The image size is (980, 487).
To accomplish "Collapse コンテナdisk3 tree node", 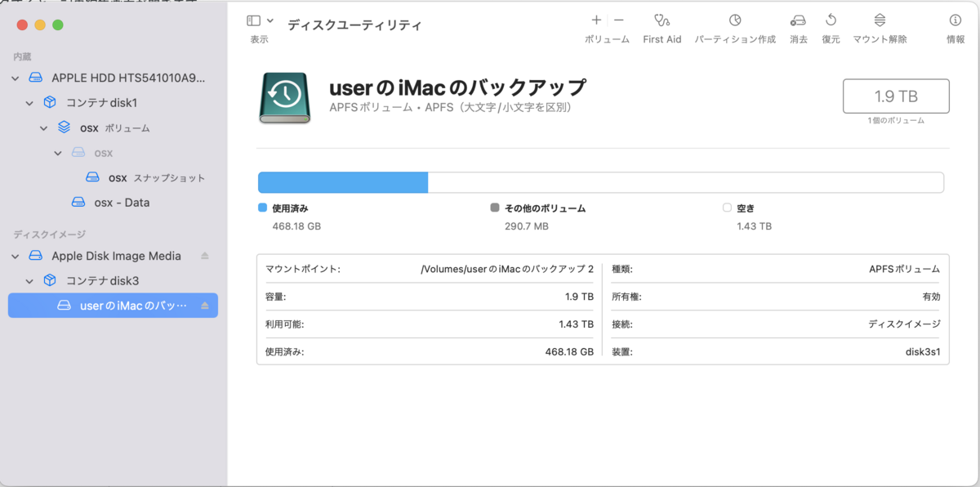I will [30, 280].
